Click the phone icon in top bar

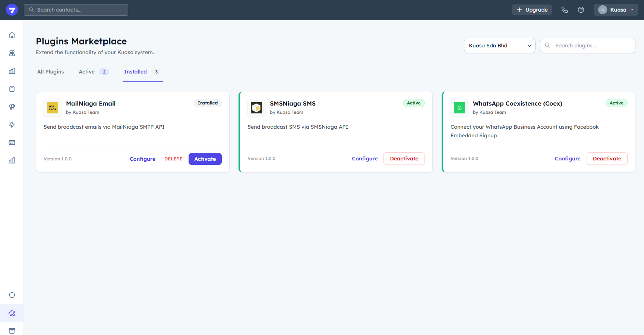tap(565, 10)
